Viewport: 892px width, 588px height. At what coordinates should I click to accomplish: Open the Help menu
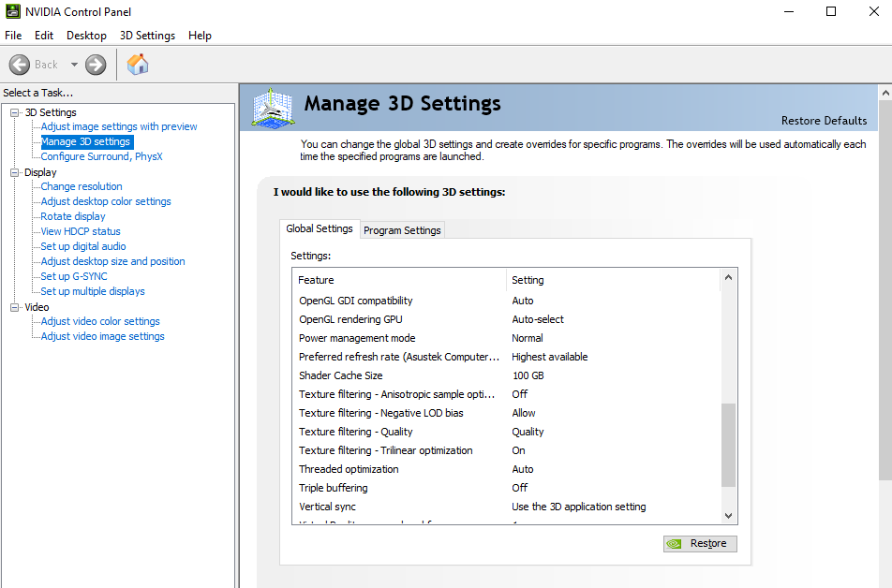(200, 36)
